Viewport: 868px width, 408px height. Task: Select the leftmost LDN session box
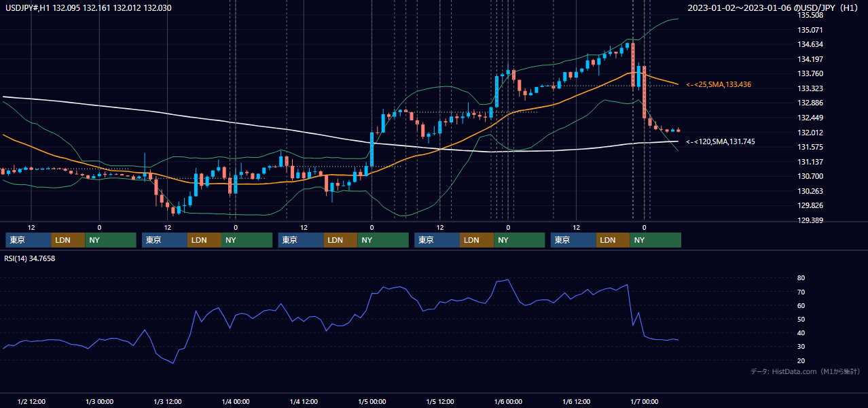[69, 240]
